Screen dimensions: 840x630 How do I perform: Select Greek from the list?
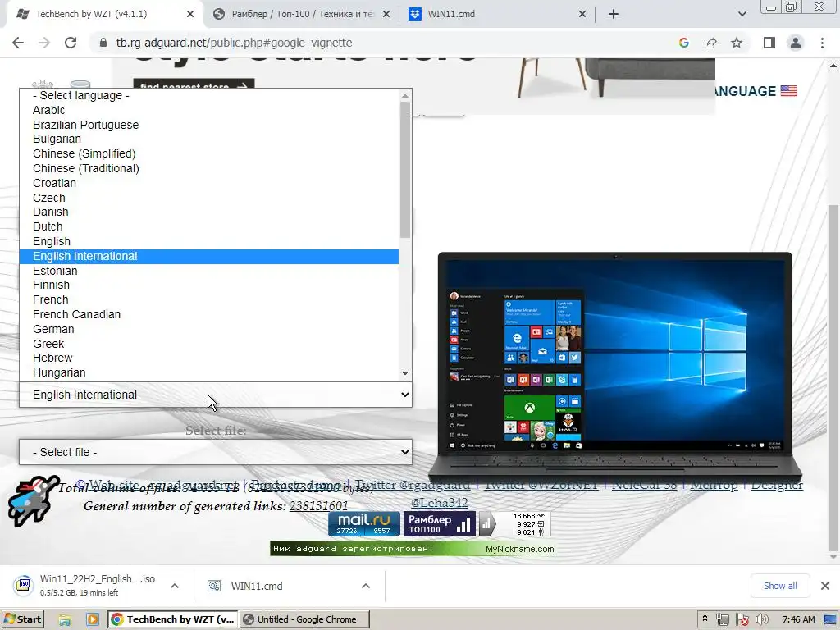(209, 344)
